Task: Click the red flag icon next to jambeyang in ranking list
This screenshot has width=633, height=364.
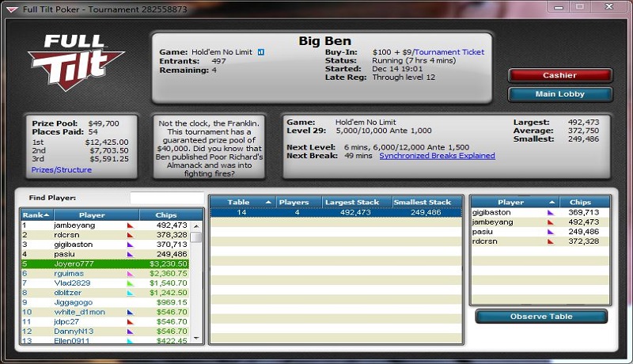Action: [130, 226]
